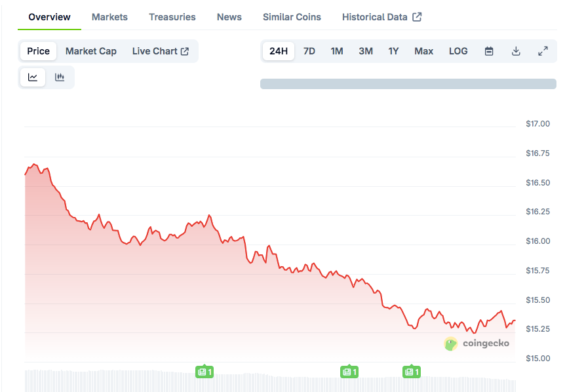Expand the chart to fullscreen
565x392 pixels.
[543, 51]
